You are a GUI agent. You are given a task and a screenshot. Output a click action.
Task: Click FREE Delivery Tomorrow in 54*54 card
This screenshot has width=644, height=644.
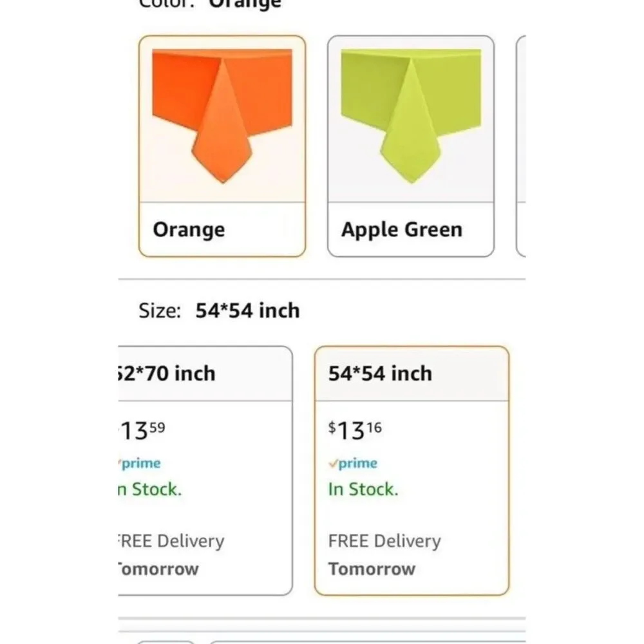[384, 555]
